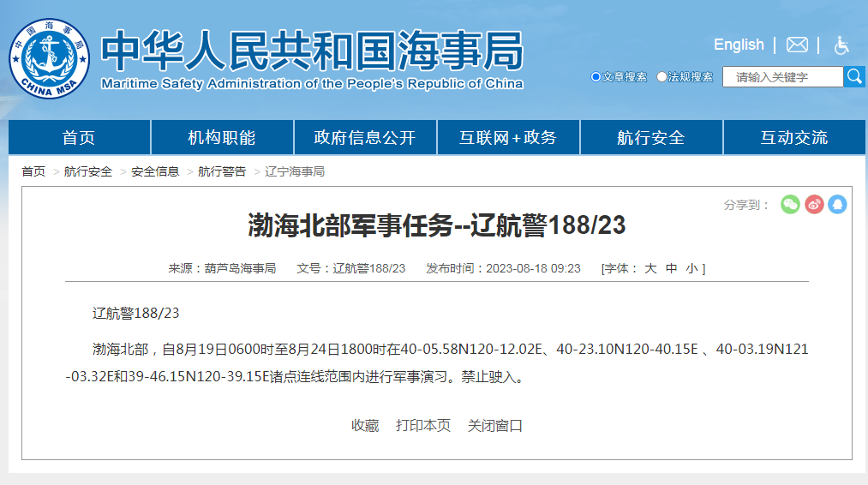This screenshot has width=868, height=485.
Task: Set font size to 小
Action: (x=692, y=268)
